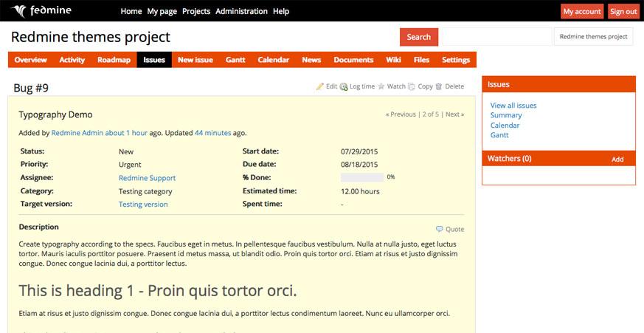
Task: Select the Issues tab
Action: 154,60
